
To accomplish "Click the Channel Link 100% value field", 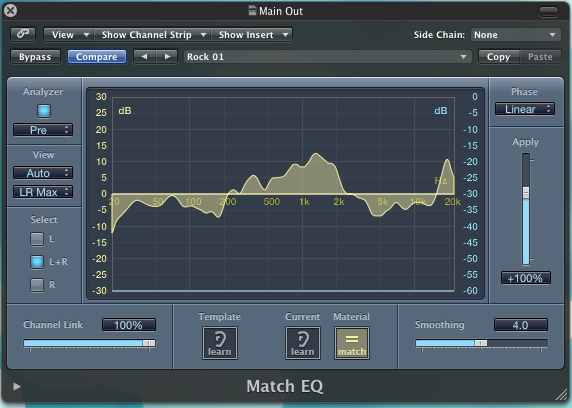I will (129, 325).
